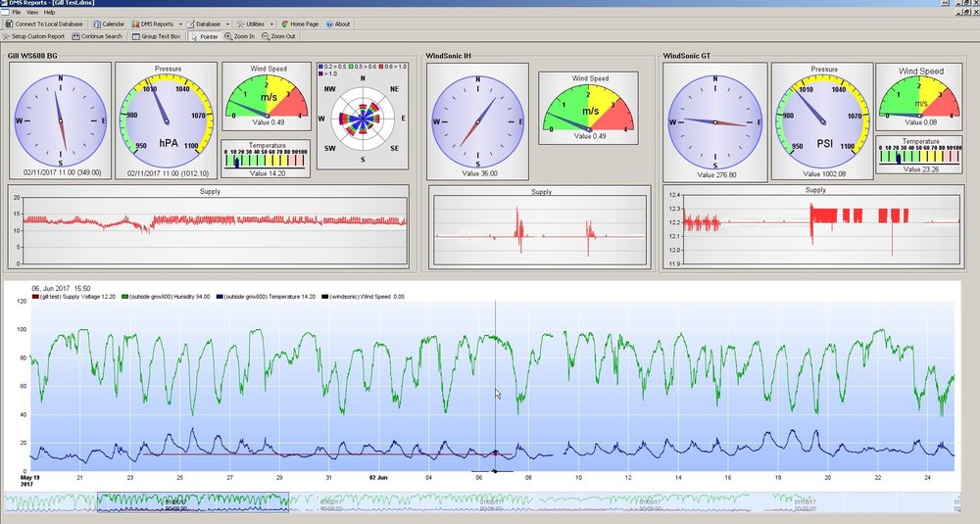Viewport: 980px width, 524px height.
Task: Click the '02/11/2017 11.00 (349.00)' compass reading
Action: 62,172
